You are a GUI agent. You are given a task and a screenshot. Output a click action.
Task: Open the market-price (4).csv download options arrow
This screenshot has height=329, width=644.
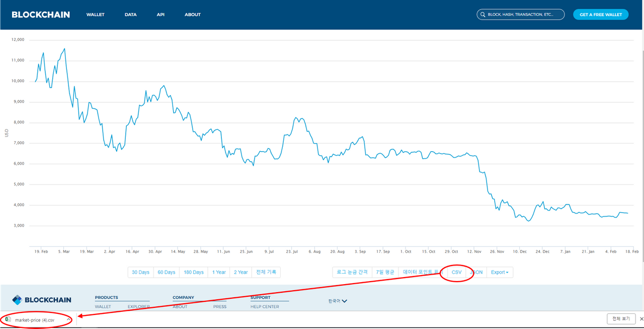pos(68,319)
